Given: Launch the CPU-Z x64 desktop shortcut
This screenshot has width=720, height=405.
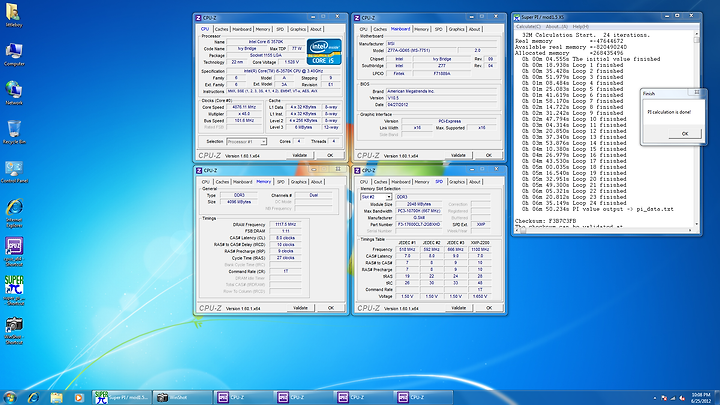Looking at the screenshot, I should [x=14, y=252].
